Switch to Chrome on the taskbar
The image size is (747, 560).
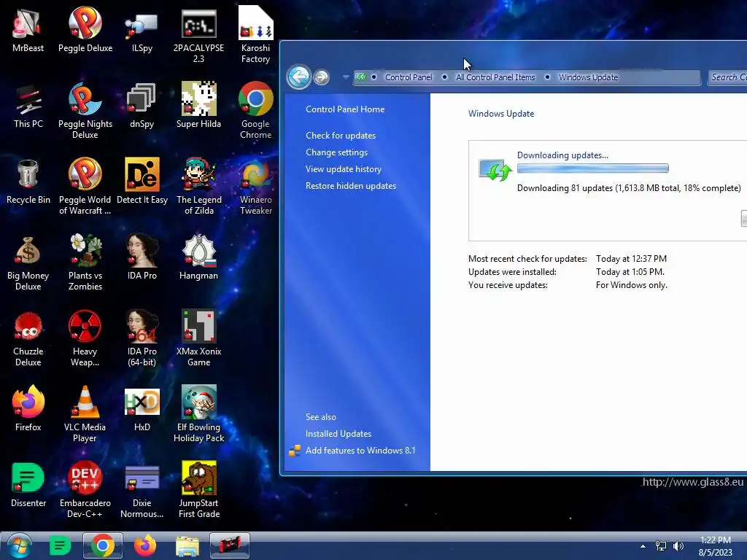pos(102,545)
